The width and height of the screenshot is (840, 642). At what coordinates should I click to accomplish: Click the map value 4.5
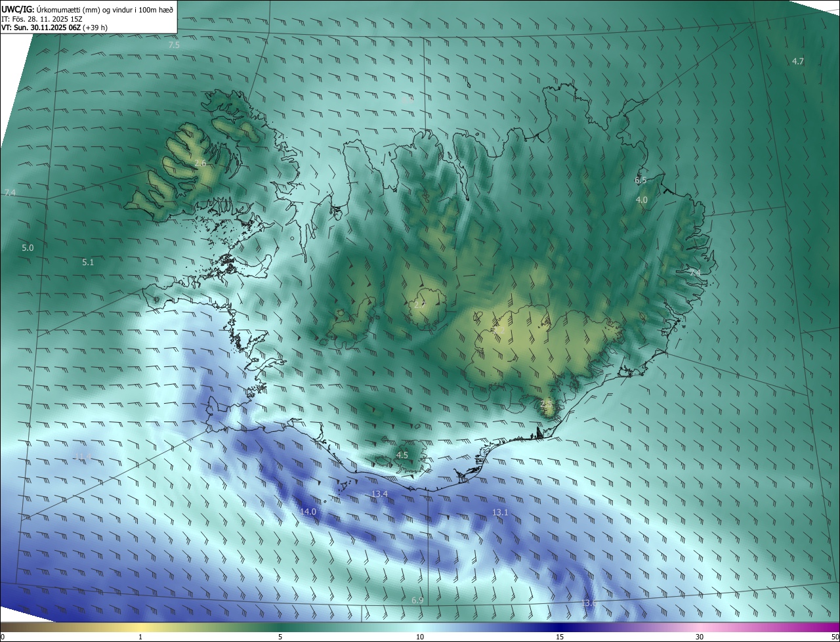402,455
